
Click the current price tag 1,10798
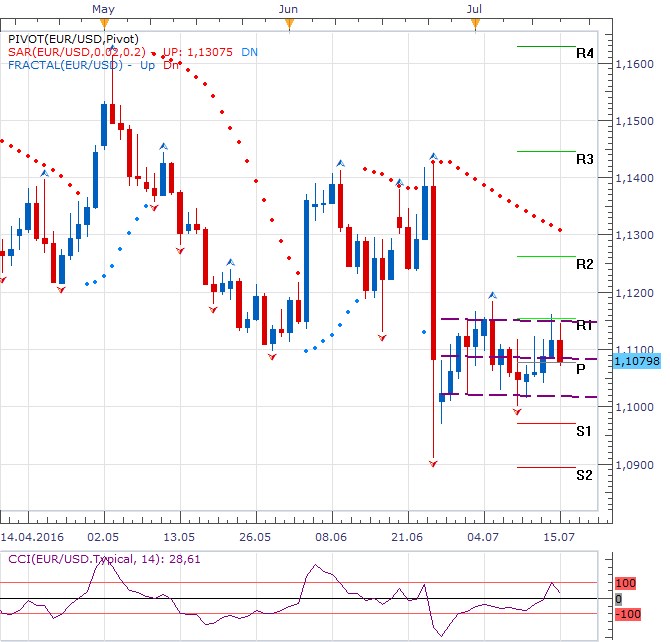tap(637, 361)
